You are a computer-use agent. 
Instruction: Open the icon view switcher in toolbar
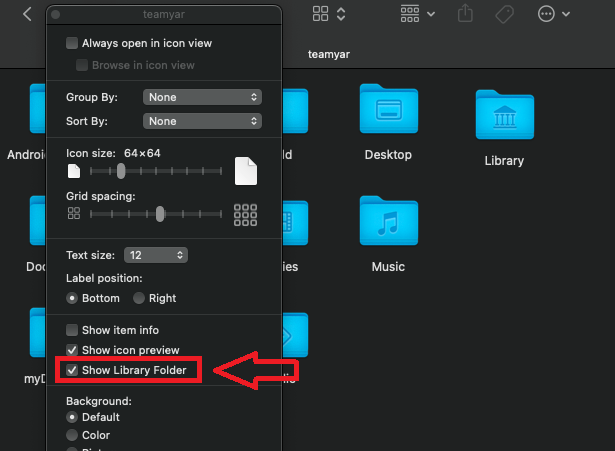(x=329, y=14)
